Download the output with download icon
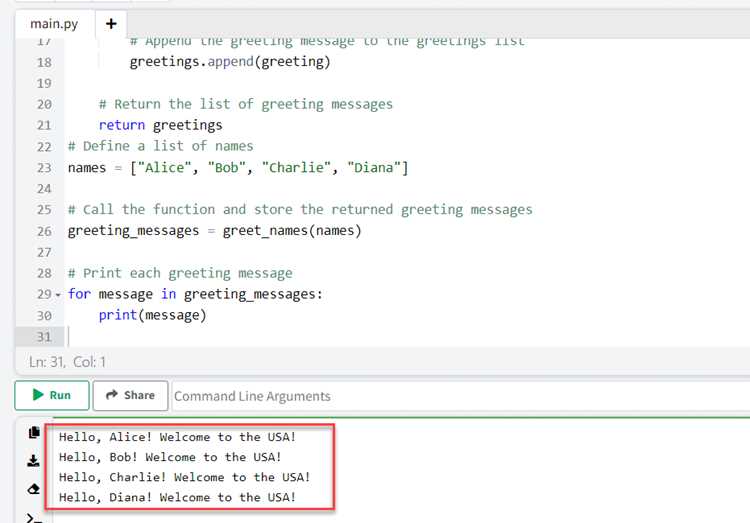Viewport: 750px width, 523px height. (33, 461)
